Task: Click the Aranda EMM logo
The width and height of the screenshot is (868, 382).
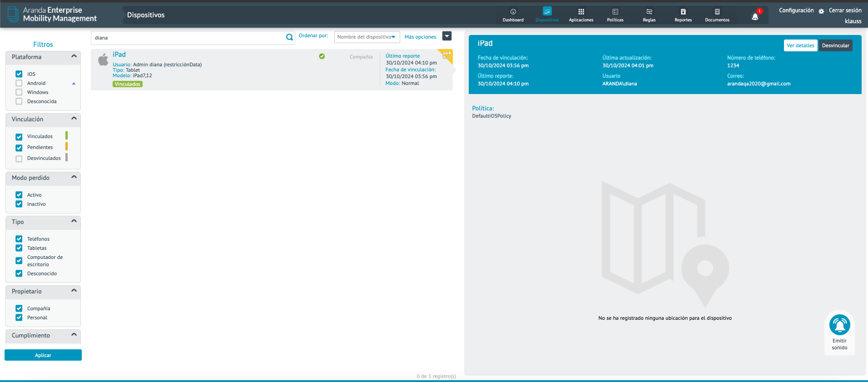Action: point(52,14)
